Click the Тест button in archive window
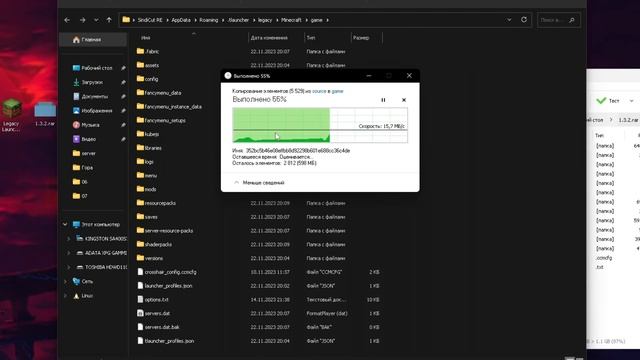The image size is (640, 360). pyautogui.click(x=608, y=100)
